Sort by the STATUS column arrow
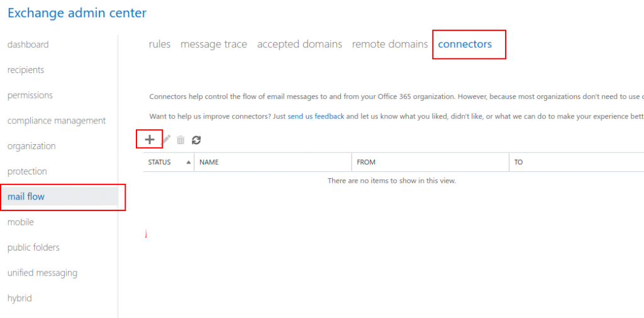The height and width of the screenshot is (318, 644). pos(188,162)
